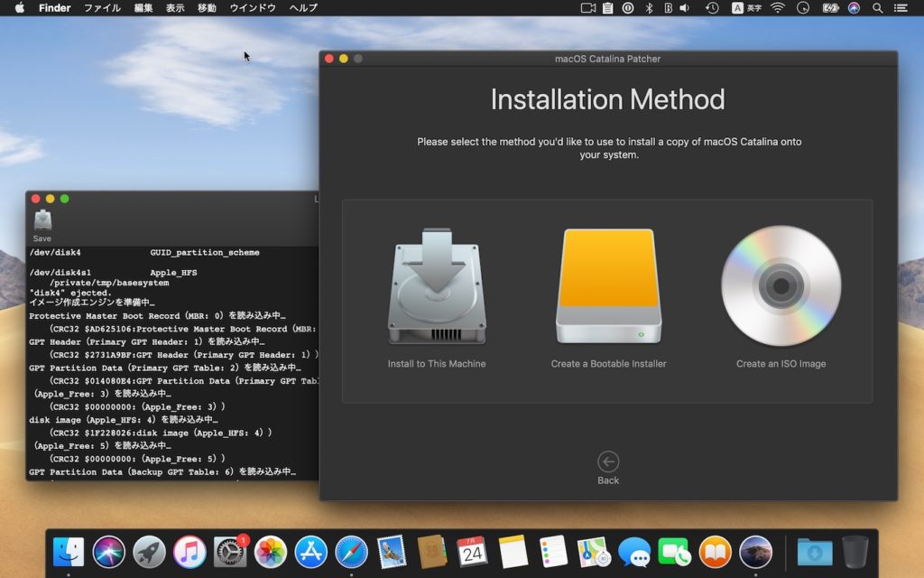
Task: Open the Downloads folder stack in Dock
Action: coord(815,551)
